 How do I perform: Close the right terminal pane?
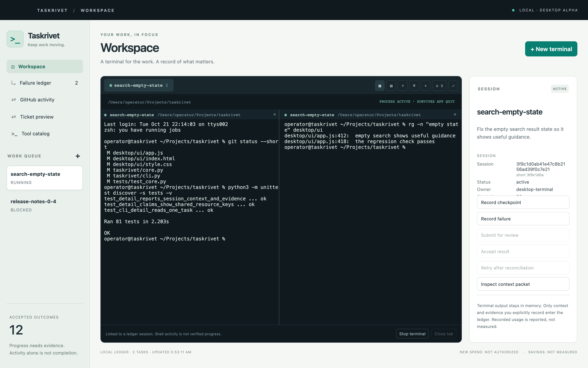point(455,114)
